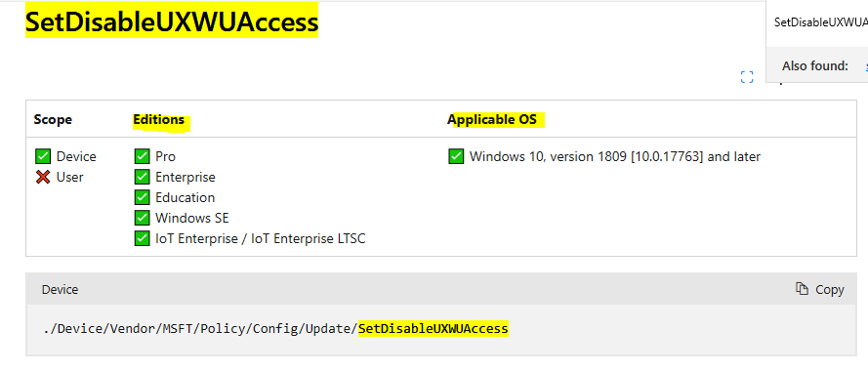Click the green check beside Enterprise edition
The height and width of the screenshot is (372, 868).
coord(143,177)
